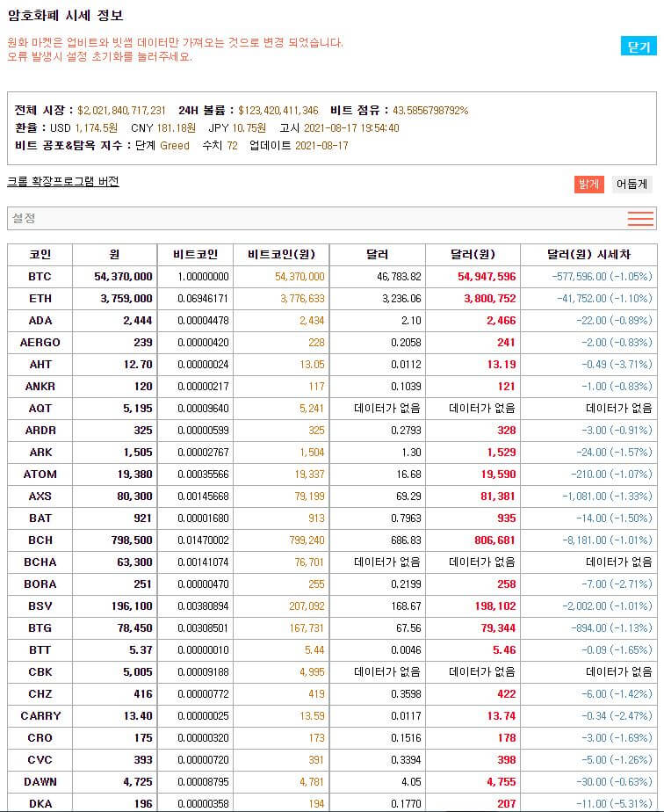Select the AERGO coin row label
This screenshot has height=812, width=664.
[x=40, y=343]
